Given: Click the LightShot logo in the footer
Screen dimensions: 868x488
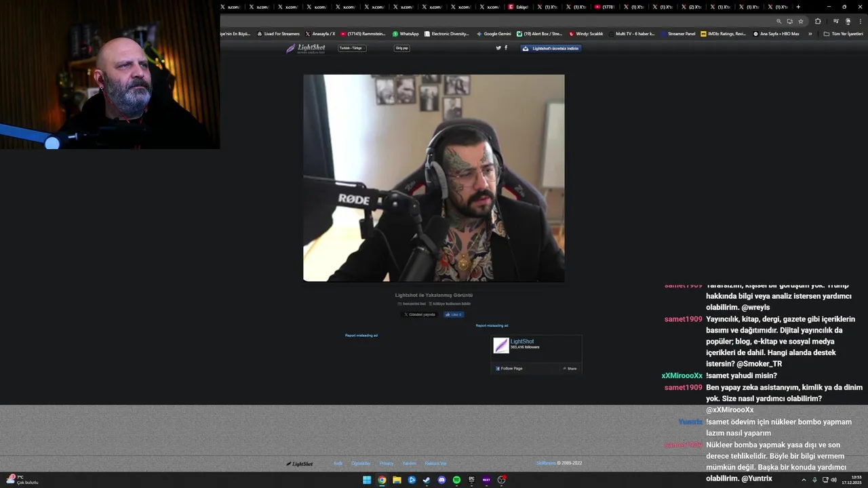Looking at the screenshot, I should click(x=300, y=464).
